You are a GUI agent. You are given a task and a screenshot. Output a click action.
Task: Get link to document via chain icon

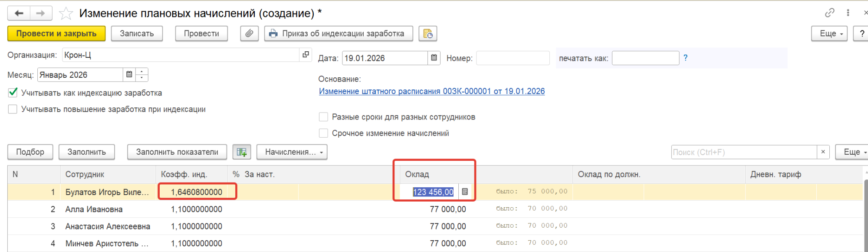(829, 13)
